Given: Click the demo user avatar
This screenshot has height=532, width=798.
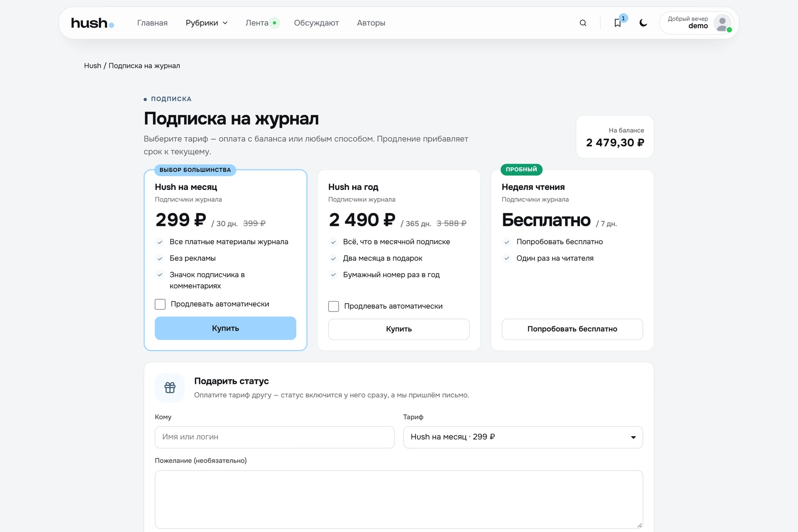Looking at the screenshot, I should pos(722,23).
